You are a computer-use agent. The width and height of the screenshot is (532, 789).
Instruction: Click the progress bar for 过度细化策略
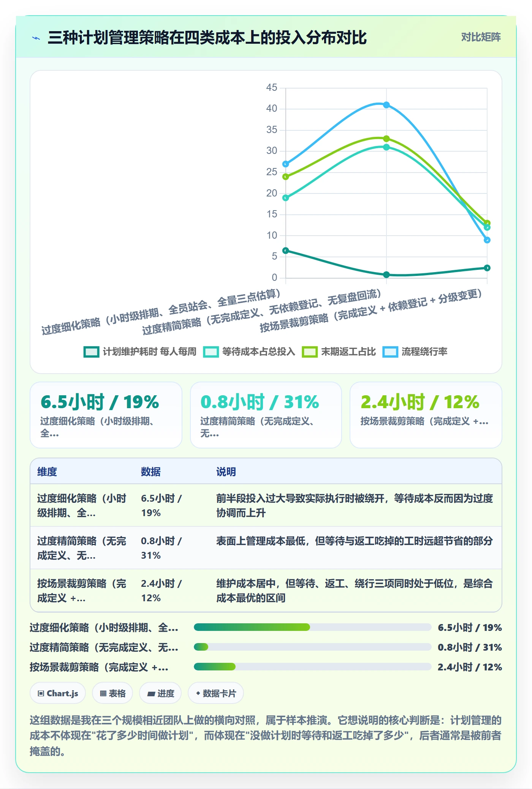click(312, 627)
